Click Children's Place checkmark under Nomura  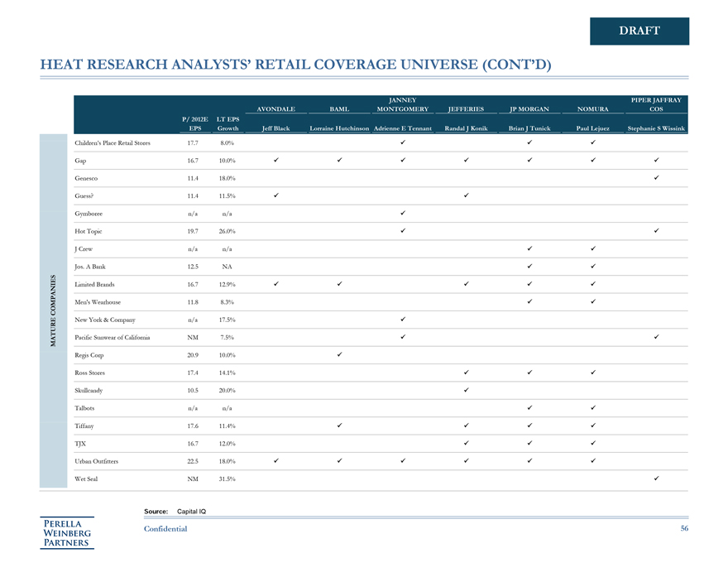click(594, 143)
